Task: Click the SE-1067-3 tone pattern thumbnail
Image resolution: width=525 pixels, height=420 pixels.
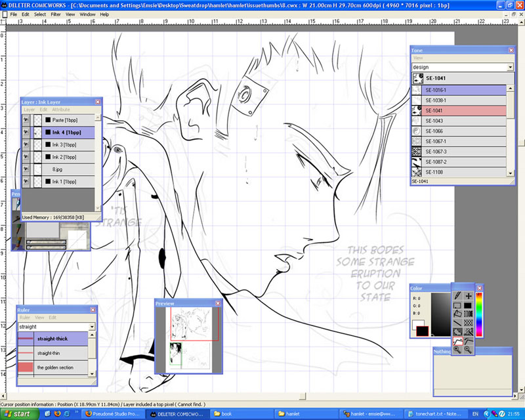Action: click(417, 152)
